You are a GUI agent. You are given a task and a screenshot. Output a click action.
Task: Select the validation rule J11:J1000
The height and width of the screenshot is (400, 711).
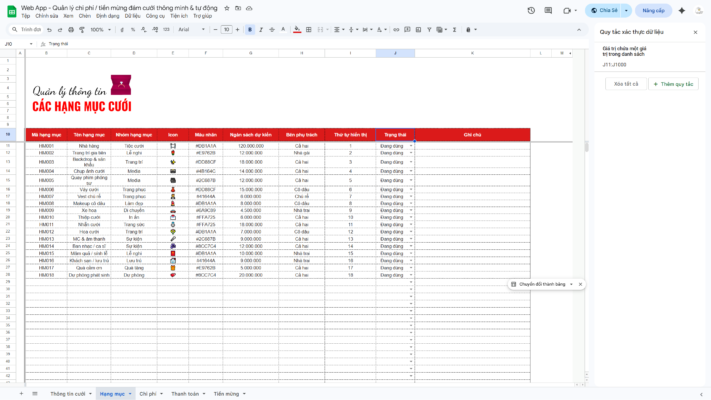tap(649, 56)
